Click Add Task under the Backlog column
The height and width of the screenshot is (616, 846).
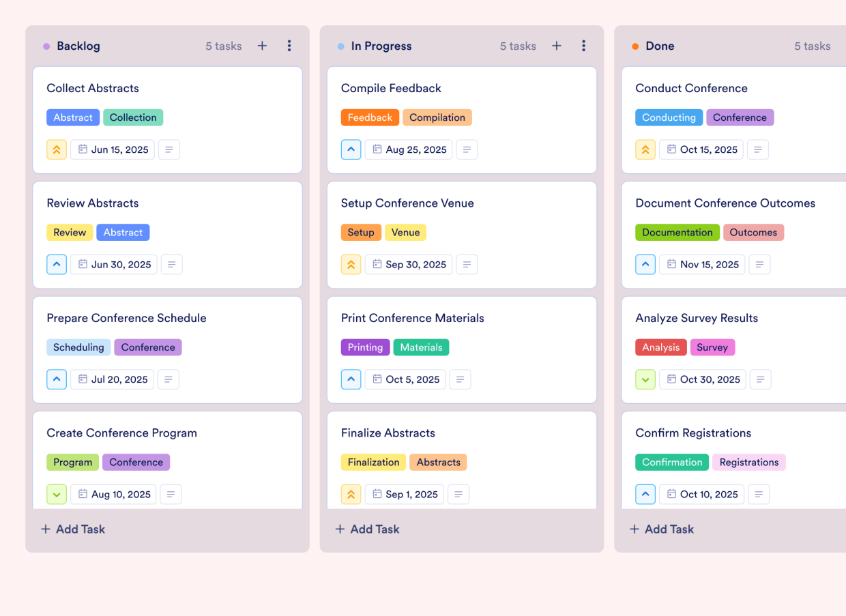pos(72,529)
